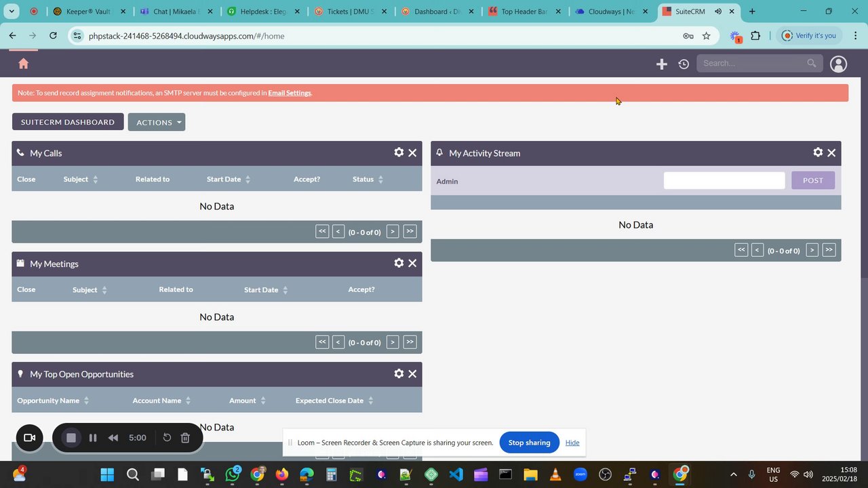Remove the My Meetings dashlet
868x488 pixels.
[x=412, y=263]
